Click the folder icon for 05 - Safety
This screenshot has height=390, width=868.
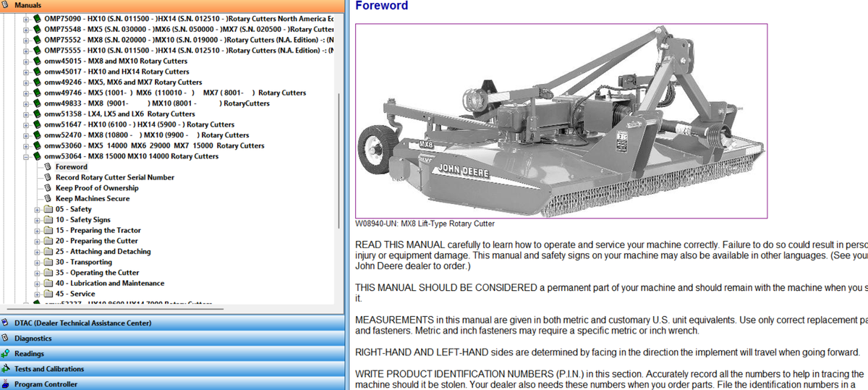(48, 209)
